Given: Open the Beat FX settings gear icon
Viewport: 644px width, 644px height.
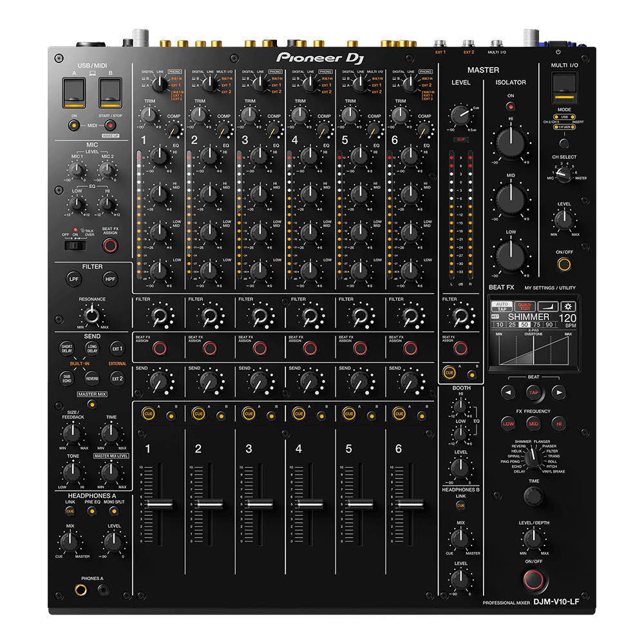Looking at the screenshot, I should [x=569, y=306].
